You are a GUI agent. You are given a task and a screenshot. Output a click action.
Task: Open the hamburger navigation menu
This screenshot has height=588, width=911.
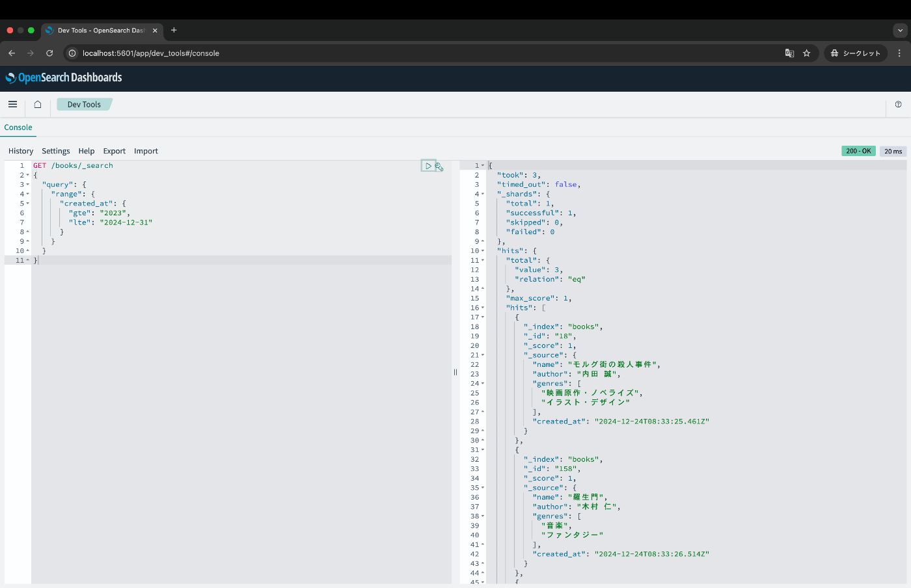click(x=12, y=104)
